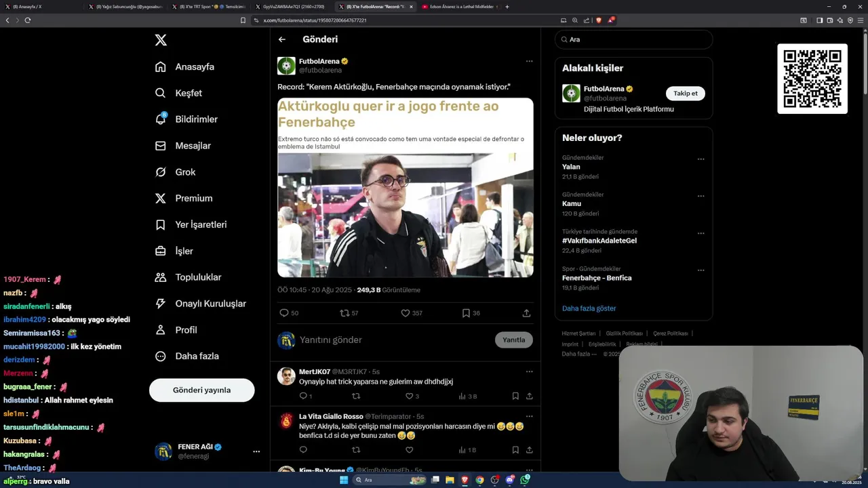Open Fenerbahçe - Benfica trend options
The height and width of the screenshot is (488, 868).
click(701, 270)
